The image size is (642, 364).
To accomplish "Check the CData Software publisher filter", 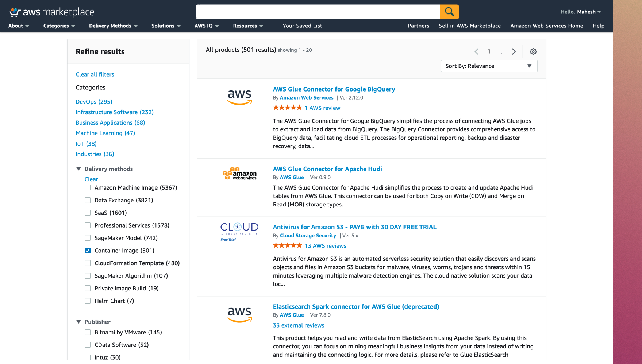I will pyautogui.click(x=88, y=345).
